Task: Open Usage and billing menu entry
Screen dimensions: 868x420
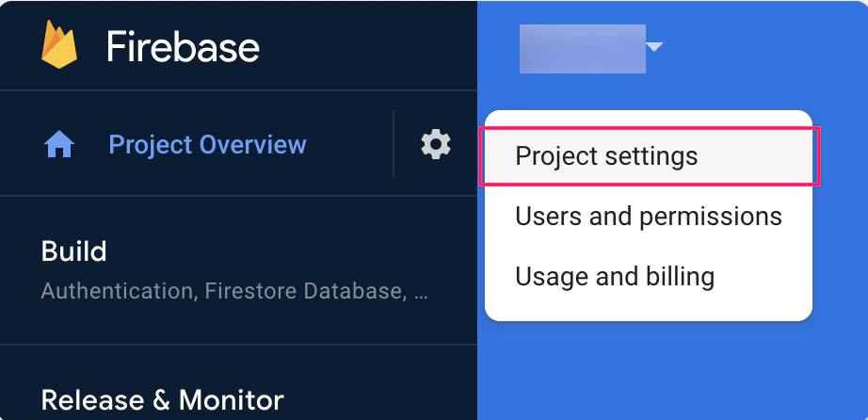Action: point(615,276)
